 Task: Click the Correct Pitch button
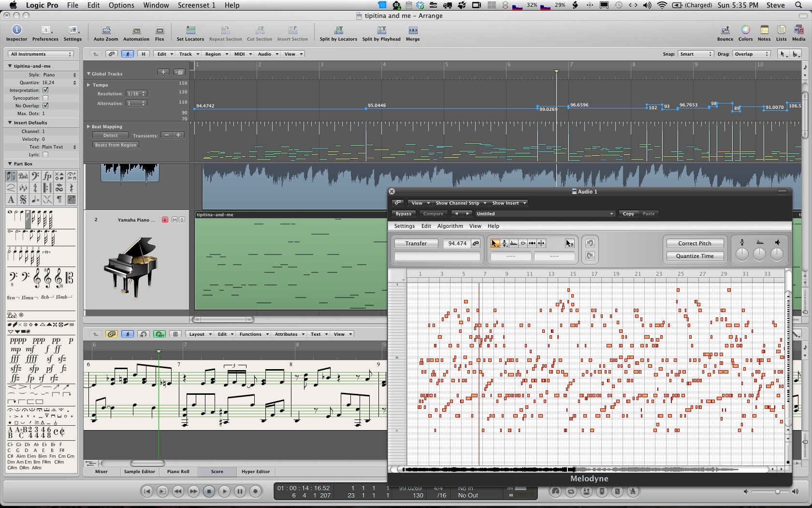click(x=695, y=243)
